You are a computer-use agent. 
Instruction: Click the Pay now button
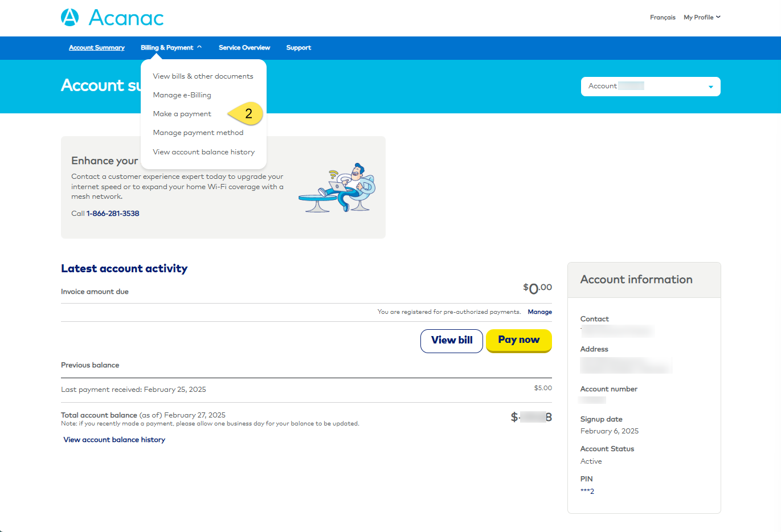pos(519,341)
